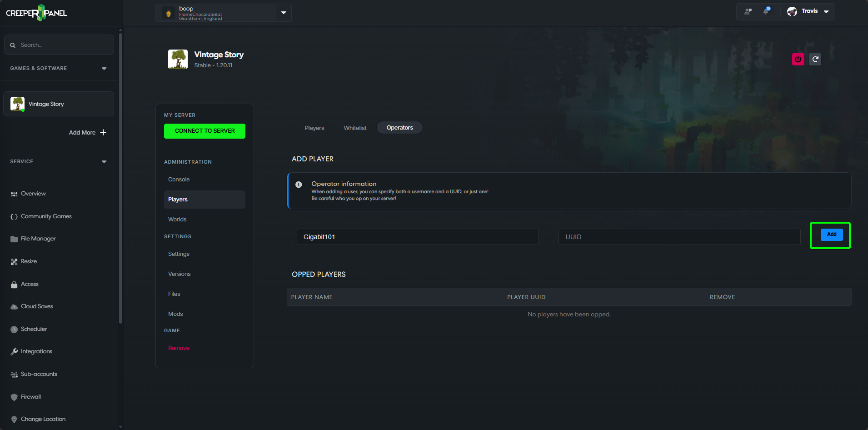Open the Overview link in the sidebar

click(x=33, y=194)
